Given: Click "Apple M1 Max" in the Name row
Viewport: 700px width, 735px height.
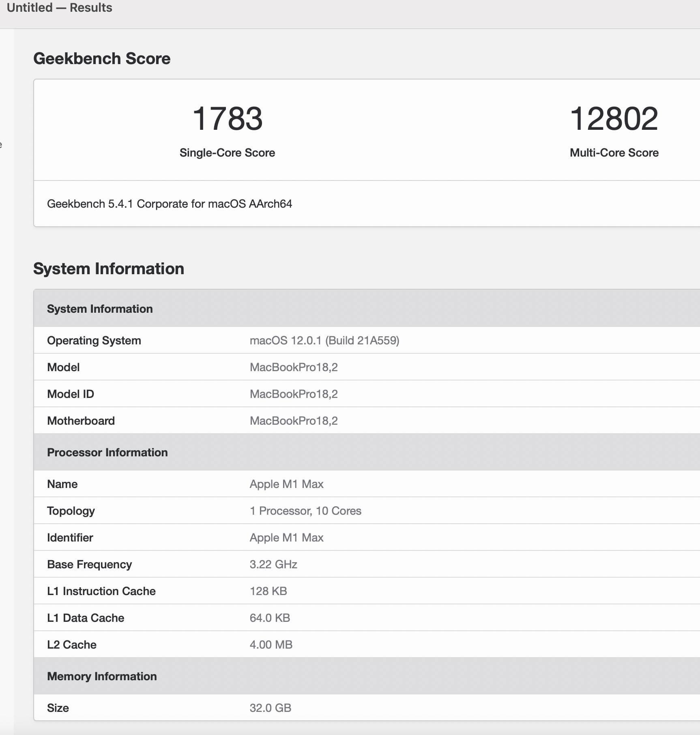Looking at the screenshot, I should (286, 484).
